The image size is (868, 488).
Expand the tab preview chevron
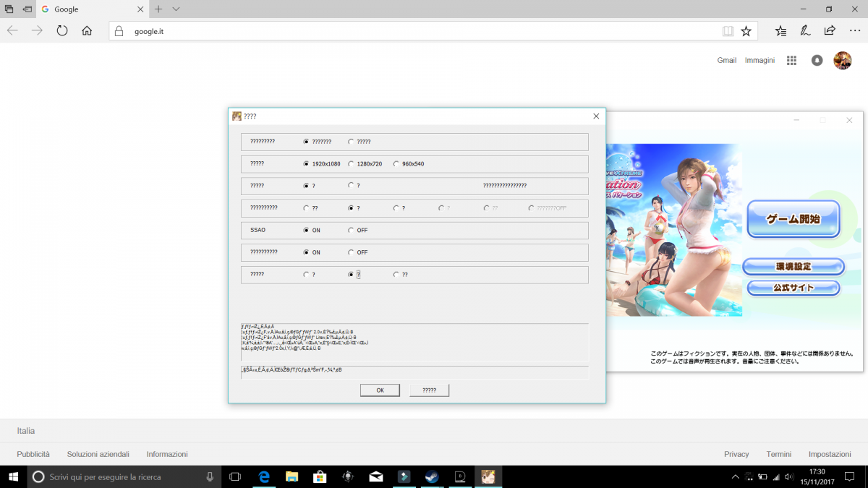coord(176,9)
